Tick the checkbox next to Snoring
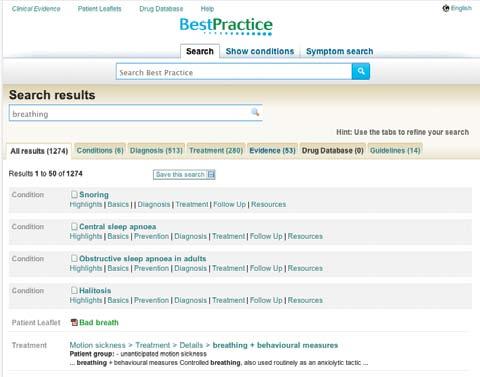The image size is (480, 377). pos(74,194)
